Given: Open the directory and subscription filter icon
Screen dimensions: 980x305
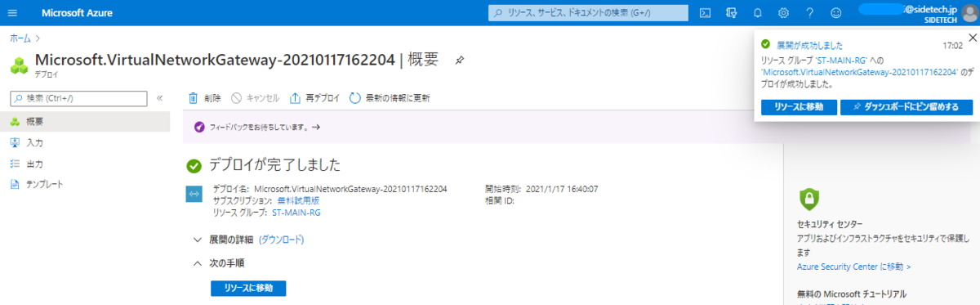Looking at the screenshot, I should click(731, 13).
